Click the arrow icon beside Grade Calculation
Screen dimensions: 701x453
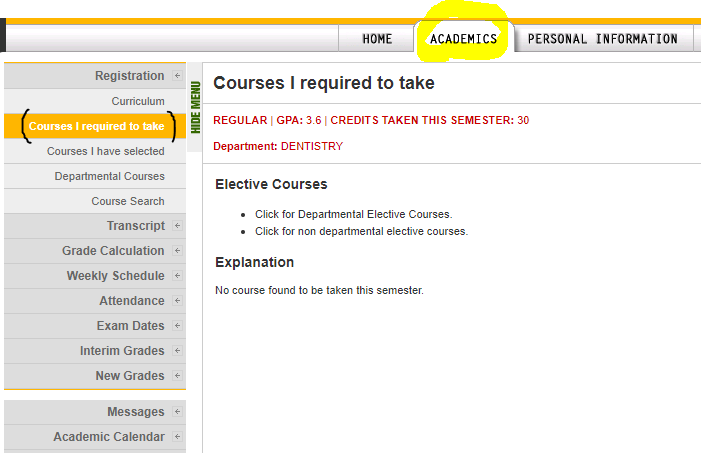[177, 250]
